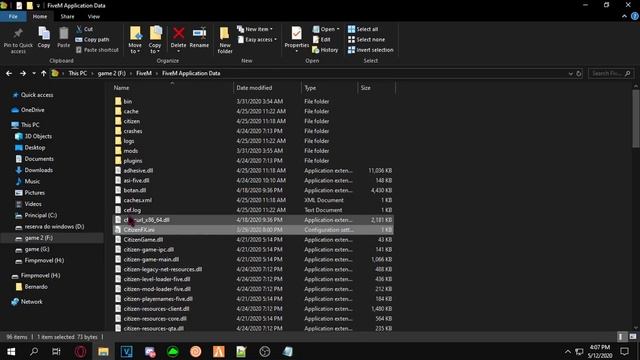Click Paste shortcut in ribbon
The image size is (640, 360).
tap(97, 50)
